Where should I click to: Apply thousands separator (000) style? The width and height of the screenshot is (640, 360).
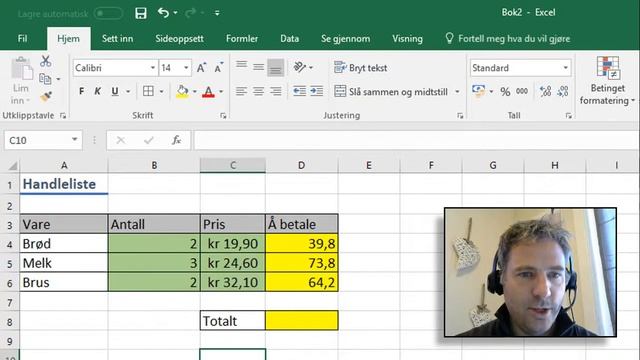coord(522,91)
